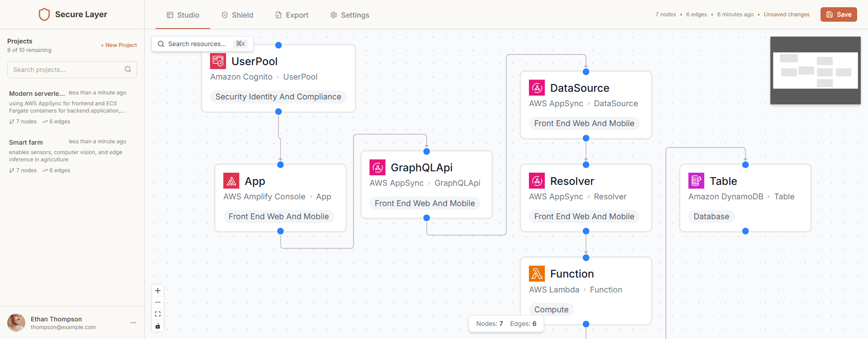Select the GraphQLApi AppSync icon
The width and height of the screenshot is (868, 339).
point(377,167)
